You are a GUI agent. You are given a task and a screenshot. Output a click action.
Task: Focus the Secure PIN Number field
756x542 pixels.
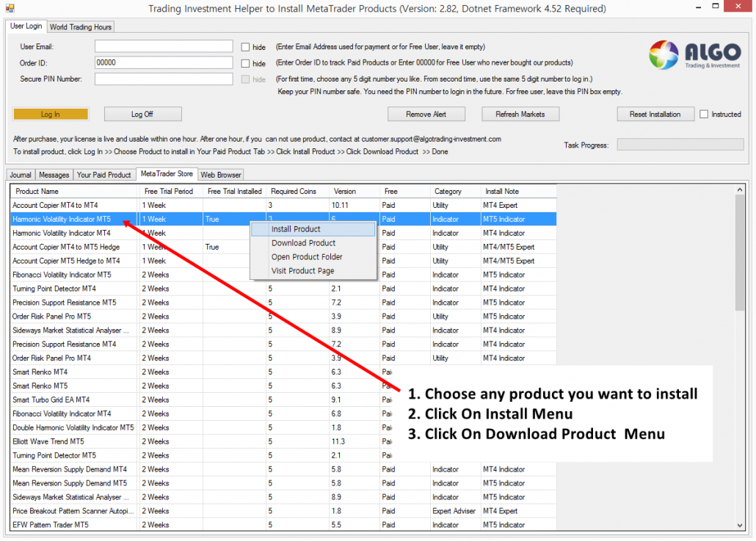[164, 79]
